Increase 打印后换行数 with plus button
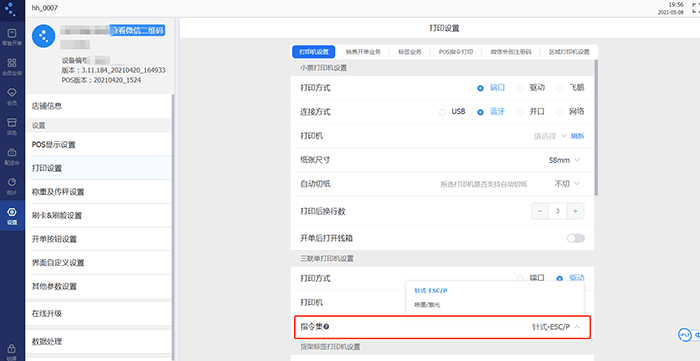700x361 pixels. [x=575, y=211]
